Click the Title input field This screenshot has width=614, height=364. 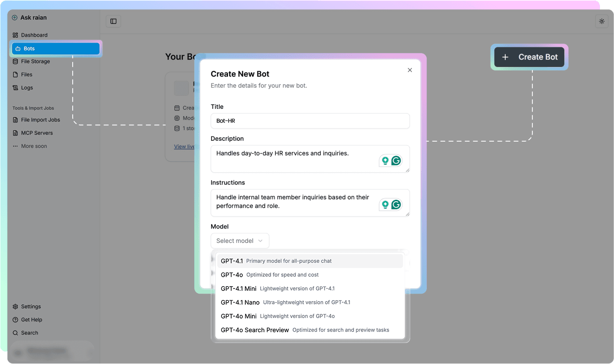(310, 121)
